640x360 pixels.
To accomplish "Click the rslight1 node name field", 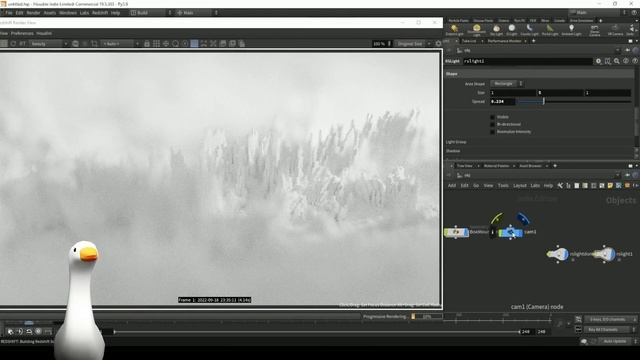I will 527,61.
